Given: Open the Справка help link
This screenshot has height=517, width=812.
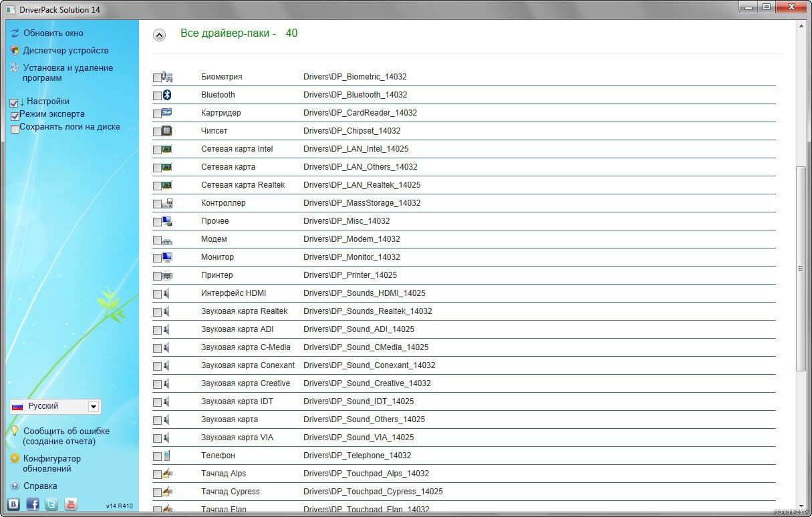Looking at the screenshot, I should click(40, 486).
